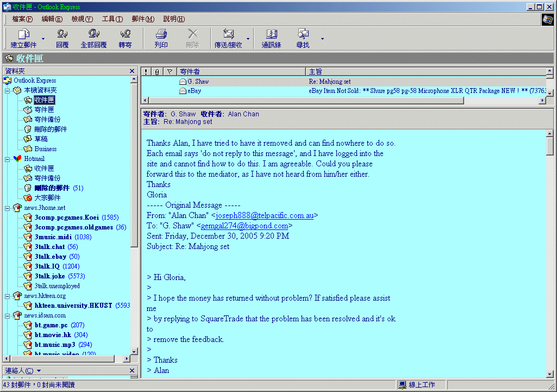557x392 pixels.
Task: Click the 轉寄 (Forward) toolbar icon
Action: [125, 34]
